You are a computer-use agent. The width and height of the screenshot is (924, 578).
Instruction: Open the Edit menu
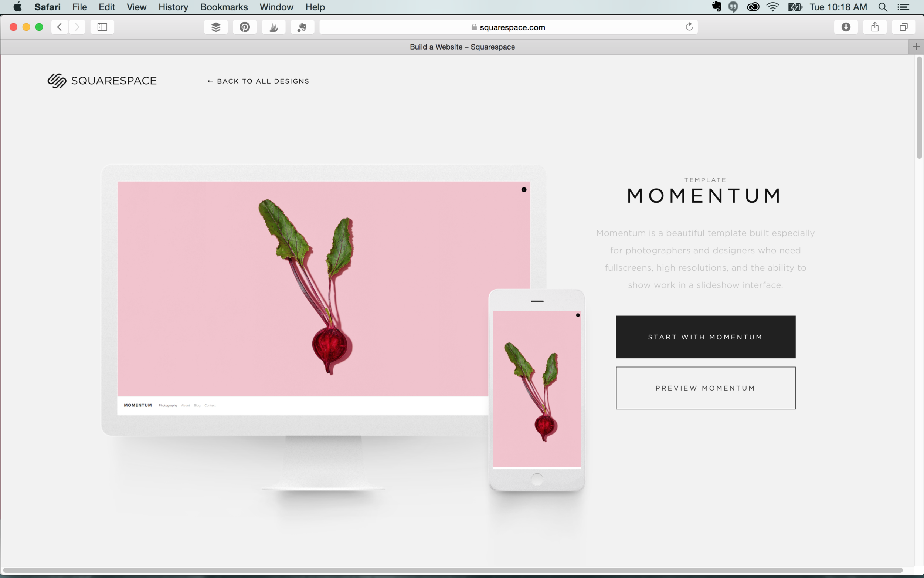coord(107,7)
